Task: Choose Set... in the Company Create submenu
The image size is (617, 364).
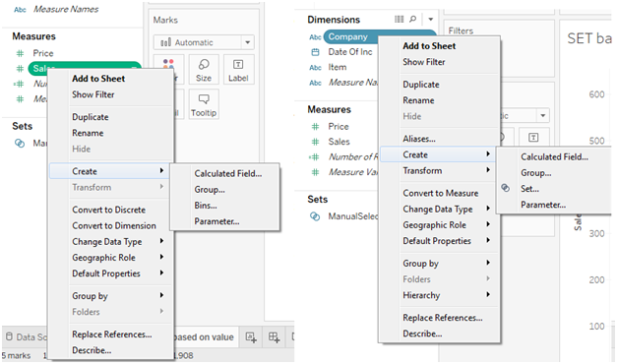Action: click(529, 189)
